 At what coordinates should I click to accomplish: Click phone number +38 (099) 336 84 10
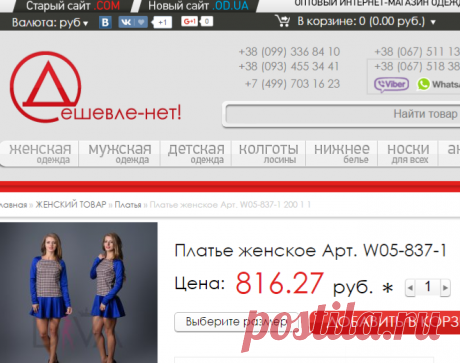[x=289, y=52]
